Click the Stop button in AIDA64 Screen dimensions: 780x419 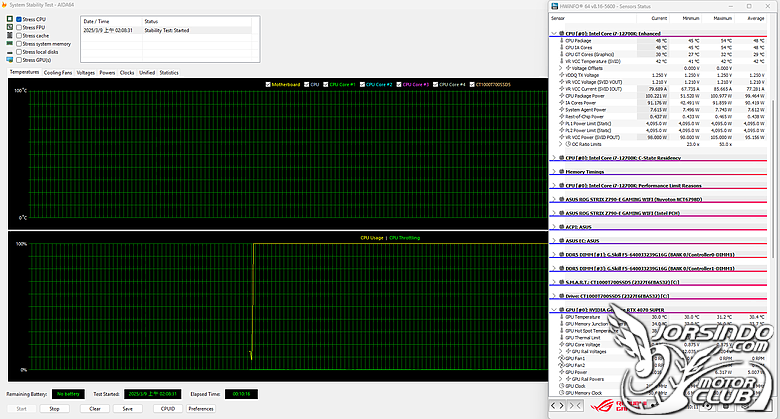(54, 409)
